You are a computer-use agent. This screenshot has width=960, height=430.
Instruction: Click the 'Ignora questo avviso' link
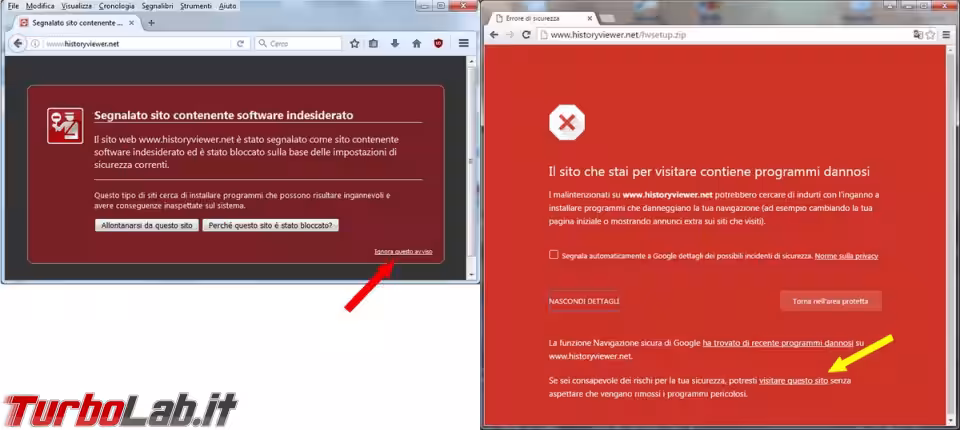(403, 252)
